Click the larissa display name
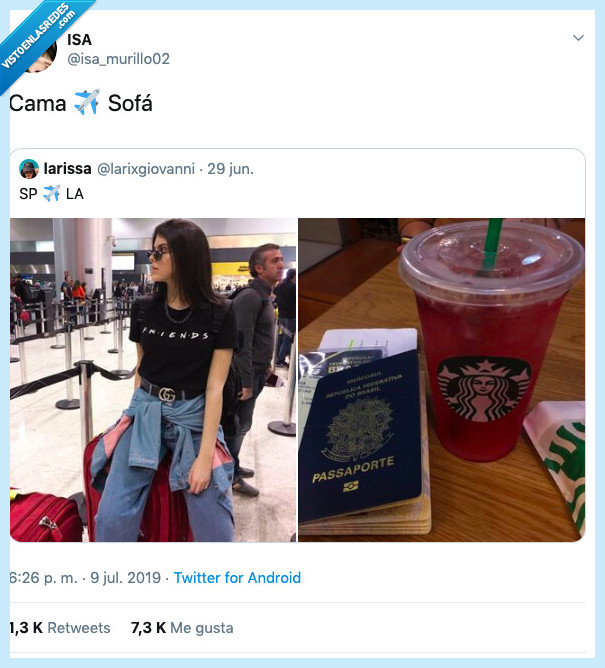The image size is (605, 668). [67, 169]
